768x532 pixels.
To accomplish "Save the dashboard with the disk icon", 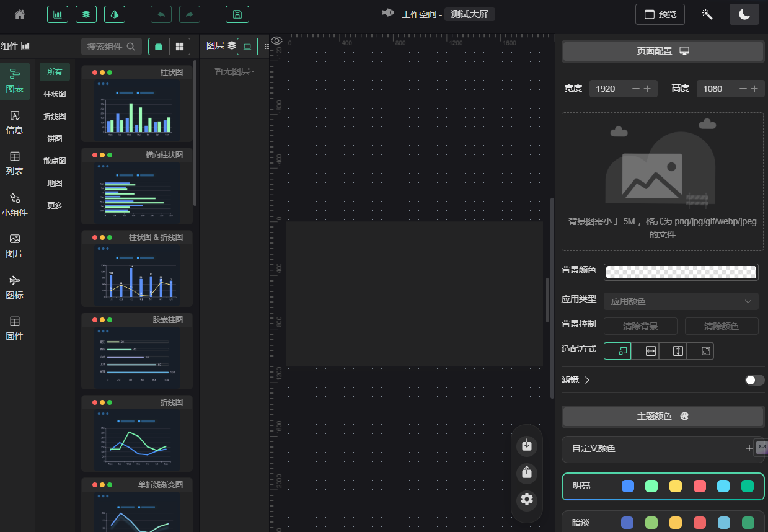I will pyautogui.click(x=237, y=14).
